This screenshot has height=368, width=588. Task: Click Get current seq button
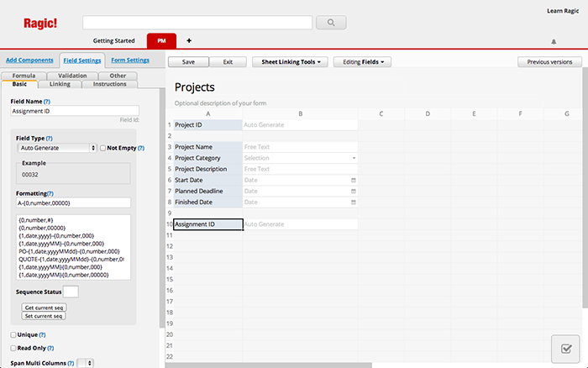pos(44,308)
